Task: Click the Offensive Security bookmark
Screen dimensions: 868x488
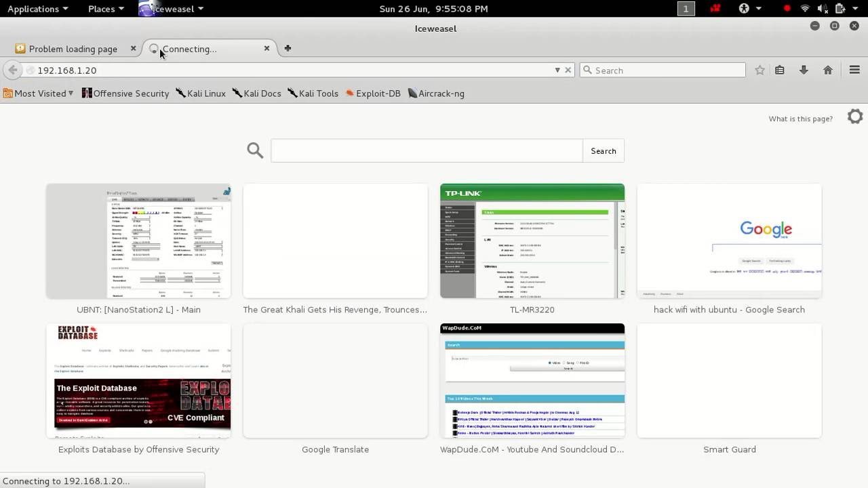Action: pos(125,94)
